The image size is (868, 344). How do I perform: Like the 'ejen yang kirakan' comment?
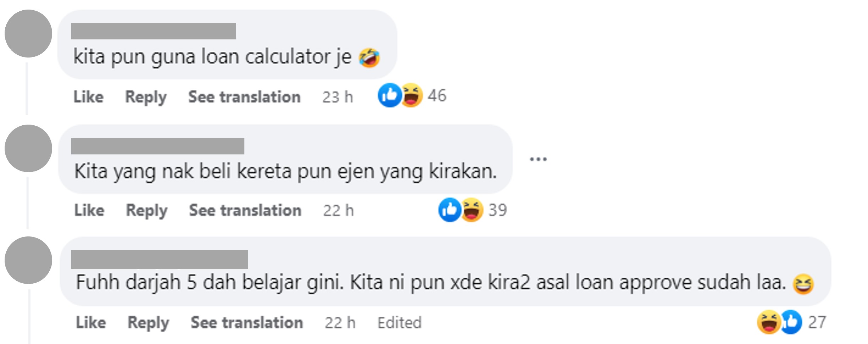click(89, 210)
